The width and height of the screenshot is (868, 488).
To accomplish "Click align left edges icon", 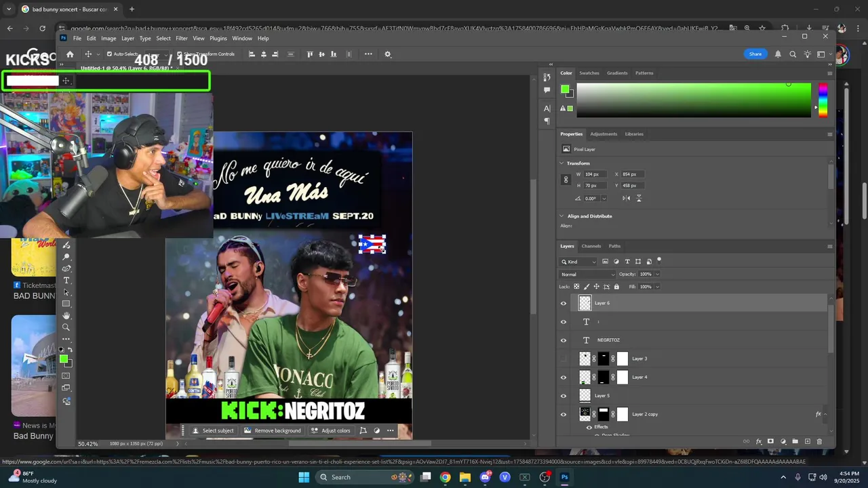I will pyautogui.click(x=252, y=54).
